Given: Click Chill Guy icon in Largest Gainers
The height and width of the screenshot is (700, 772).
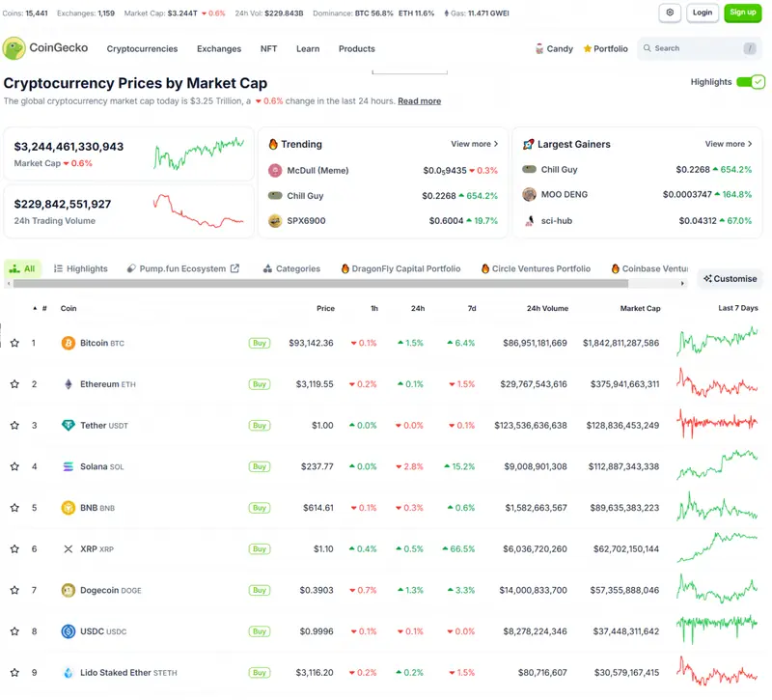Looking at the screenshot, I should [x=529, y=170].
